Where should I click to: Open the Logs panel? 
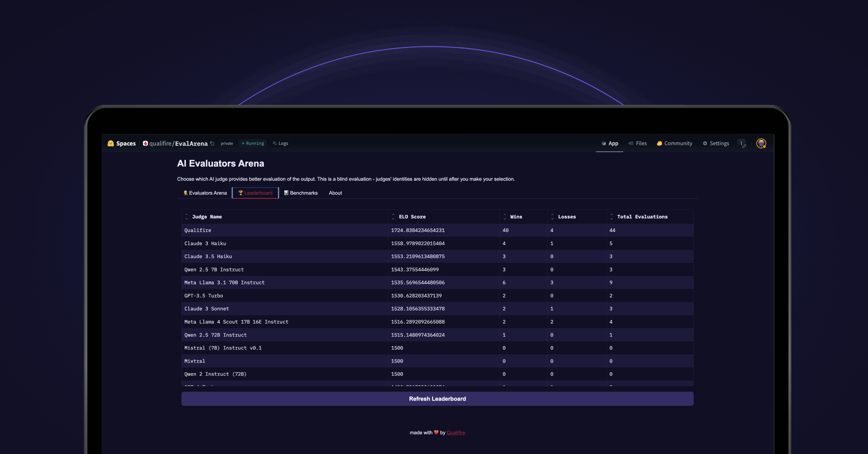280,144
